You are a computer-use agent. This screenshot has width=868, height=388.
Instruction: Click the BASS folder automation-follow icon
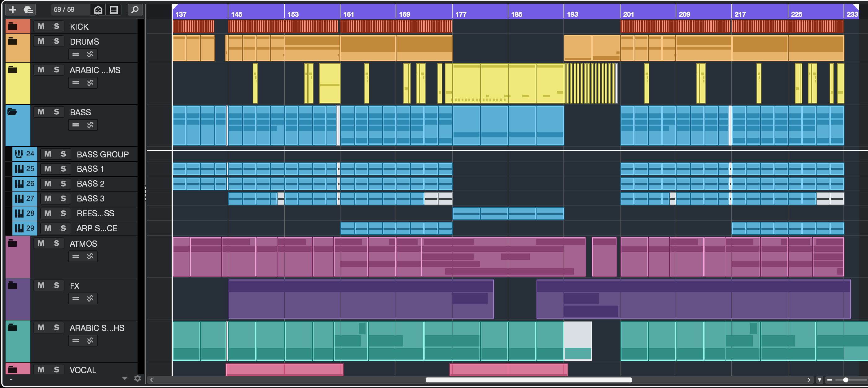pos(90,125)
